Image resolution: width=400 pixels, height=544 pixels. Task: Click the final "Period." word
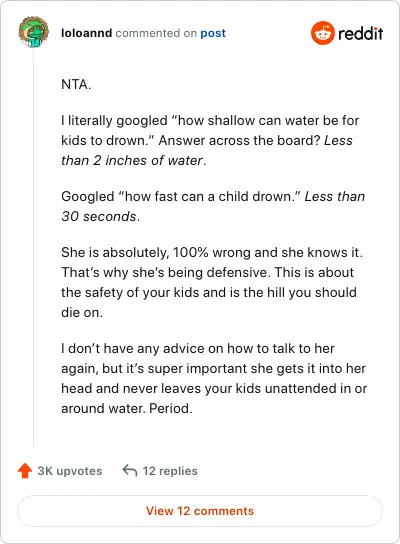(171, 408)
